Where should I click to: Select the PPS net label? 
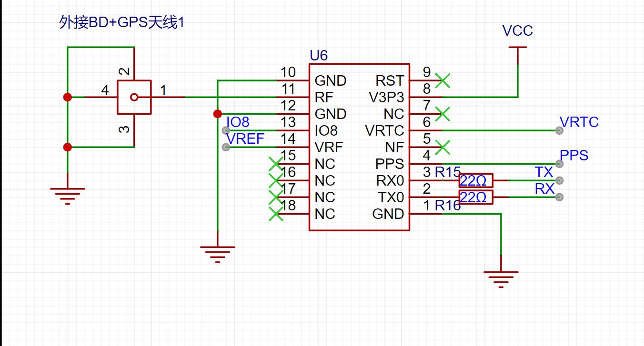click(574, 156)
